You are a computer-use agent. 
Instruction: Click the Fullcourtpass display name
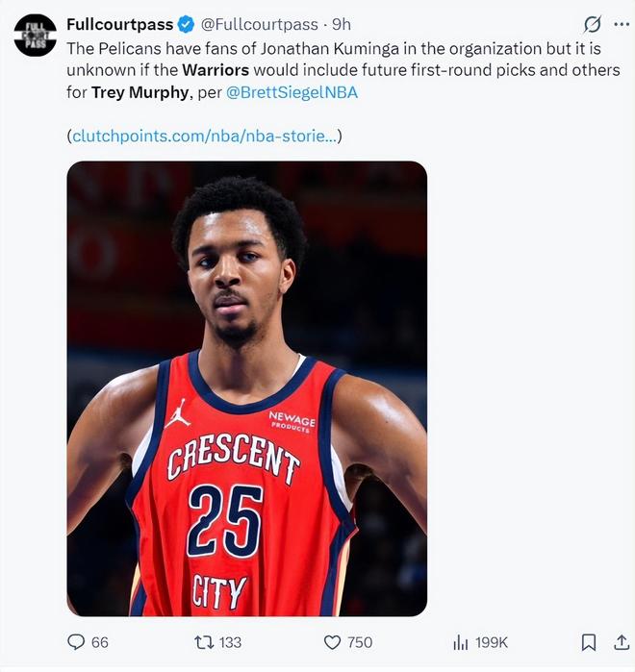coord(120,24)
